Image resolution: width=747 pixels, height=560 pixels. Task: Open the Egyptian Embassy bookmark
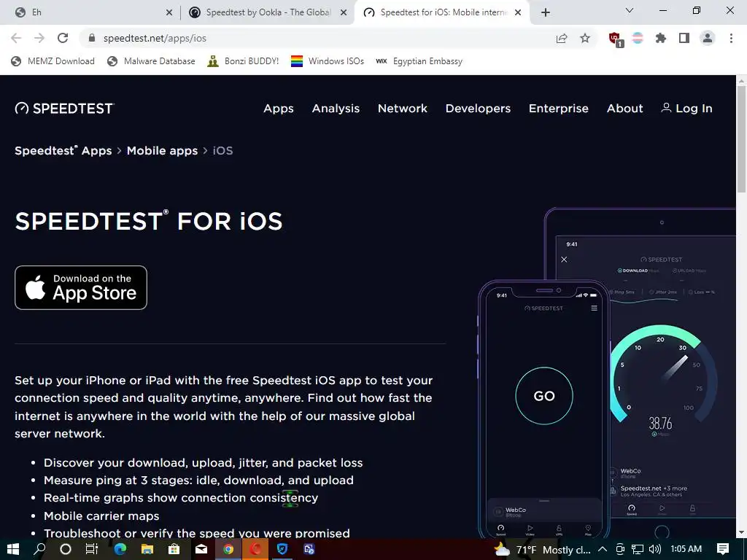point(419,61)
